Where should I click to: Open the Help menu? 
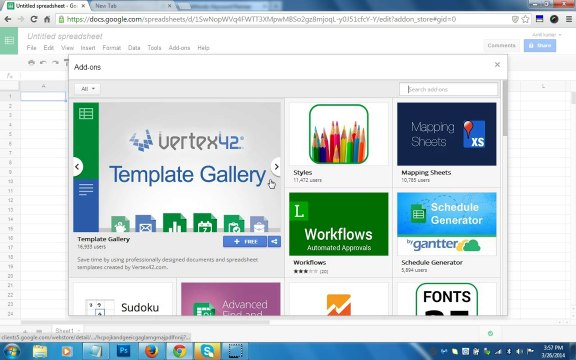pyautogui.click(x=203, y=48)
